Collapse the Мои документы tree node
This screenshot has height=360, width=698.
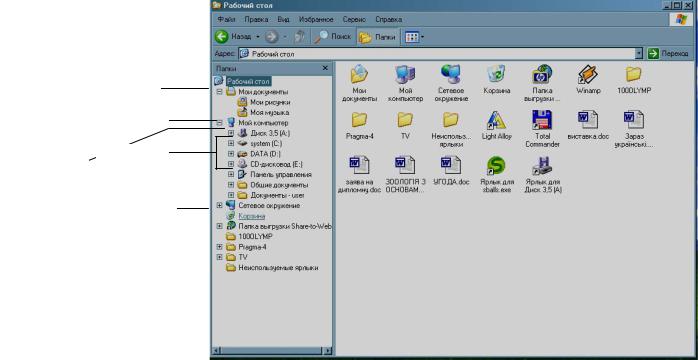[x=219, y=92]
